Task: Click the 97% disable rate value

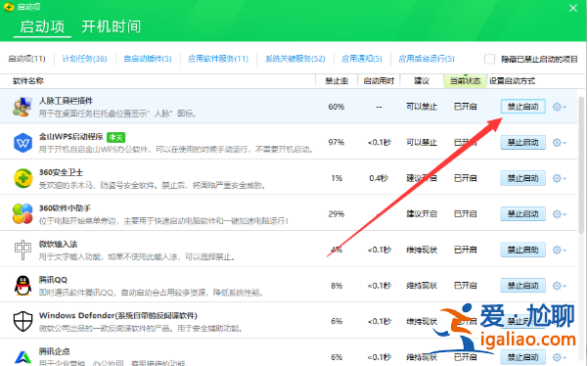Action: click(337, 143)
